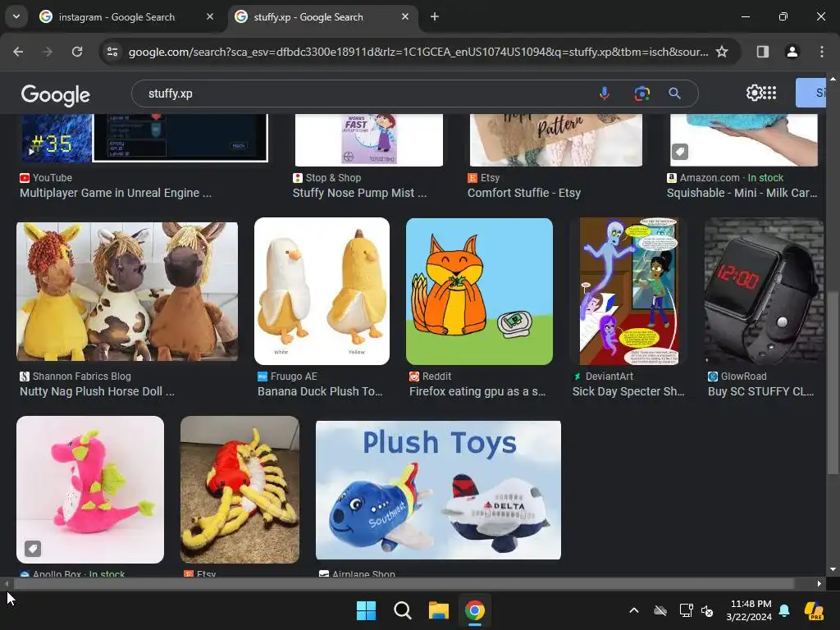The width and height of the screenshot is (840, 630).
Task: Search by image with Google Lens
Action: [641, 94]
